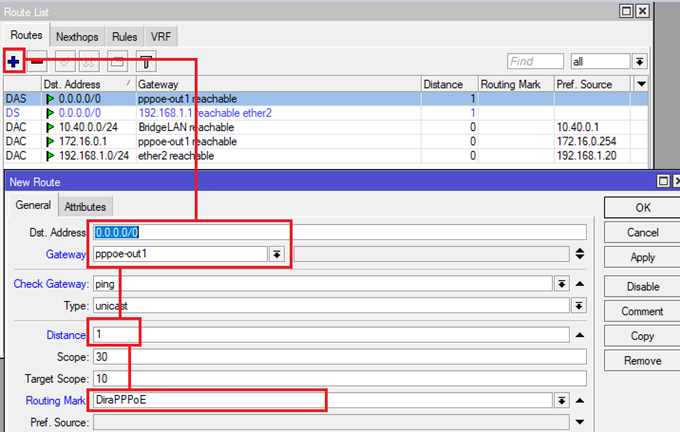The width and height of the screenshot is (680, 432).
Task: Click the Find search box
Action: [x=535, y=61]
